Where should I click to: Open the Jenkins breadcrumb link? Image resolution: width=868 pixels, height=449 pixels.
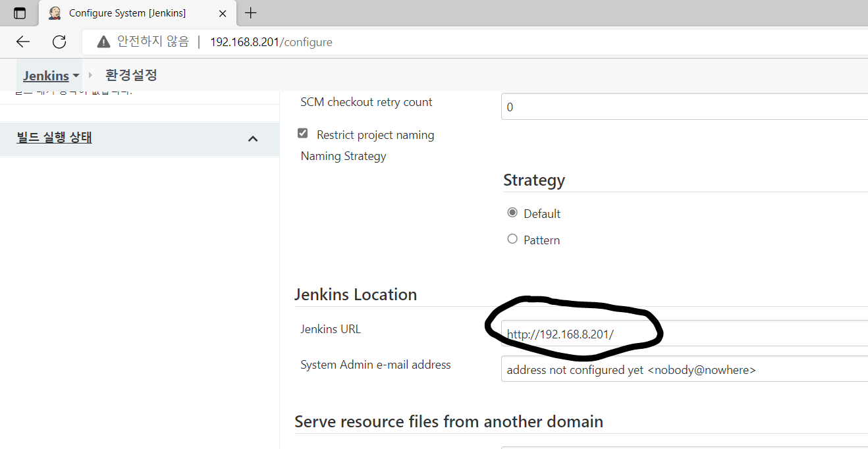[x=46, y=76]
